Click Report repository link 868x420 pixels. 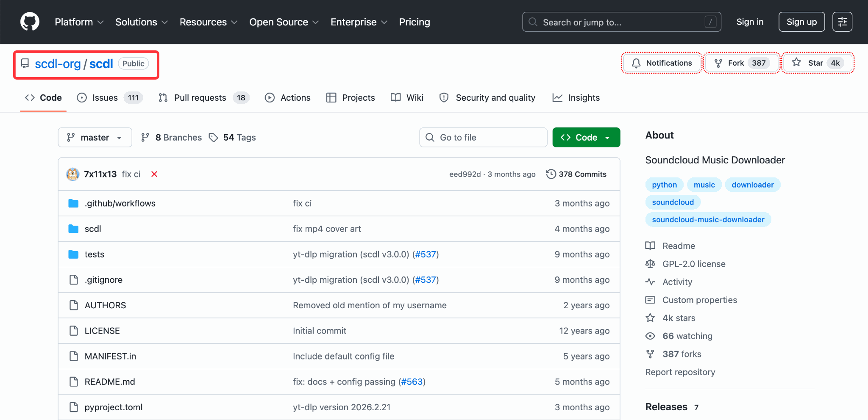[x=680, y=372]
